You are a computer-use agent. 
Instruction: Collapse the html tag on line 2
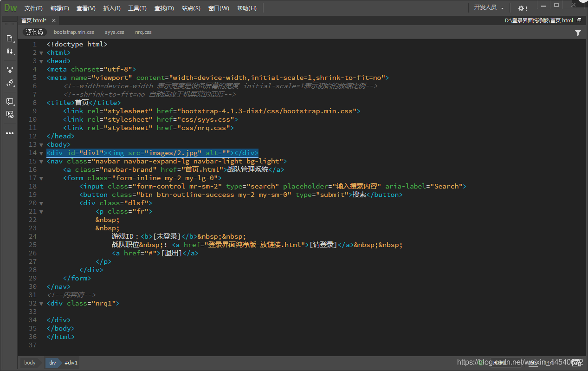click(x=41, y=53)
